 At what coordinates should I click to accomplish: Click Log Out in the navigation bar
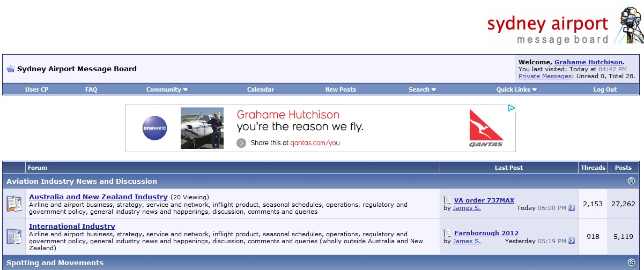tap(605, 89)
